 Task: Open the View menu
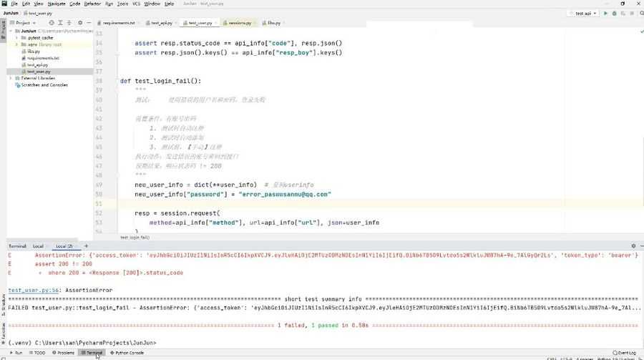(38, 4)
